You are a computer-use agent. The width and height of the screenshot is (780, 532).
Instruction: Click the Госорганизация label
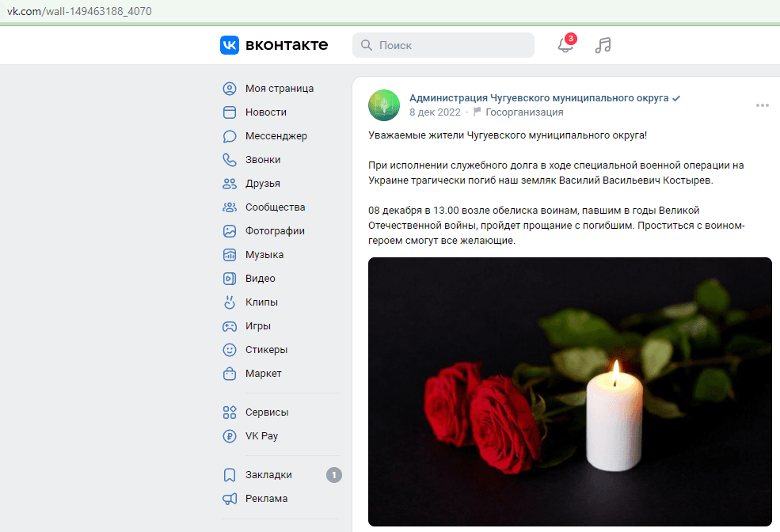point(524,112)
